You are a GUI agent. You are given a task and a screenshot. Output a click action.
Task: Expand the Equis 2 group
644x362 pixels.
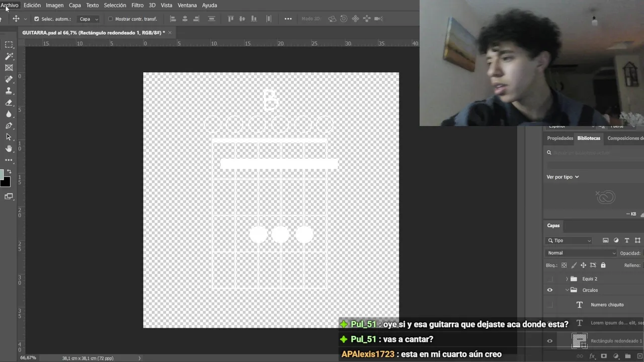(567, 279)
